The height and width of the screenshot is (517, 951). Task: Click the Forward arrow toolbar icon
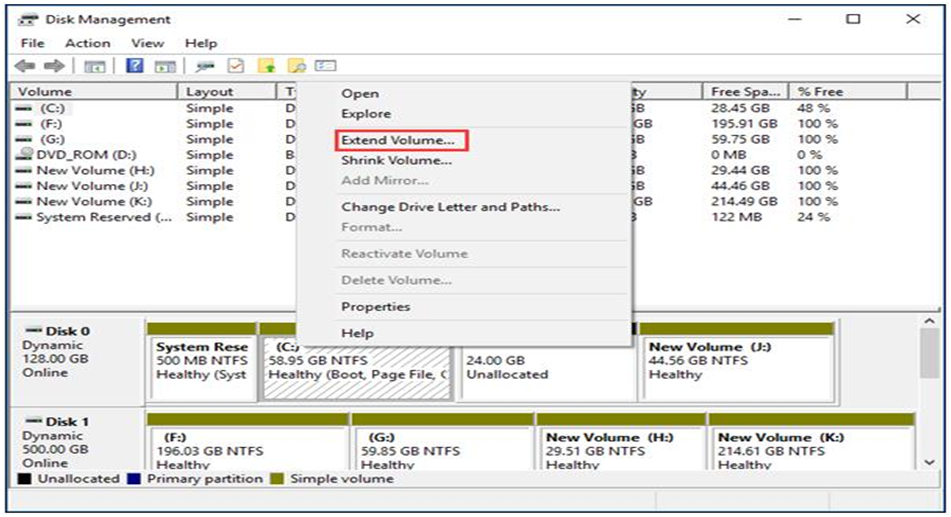(x=55, y=66)
